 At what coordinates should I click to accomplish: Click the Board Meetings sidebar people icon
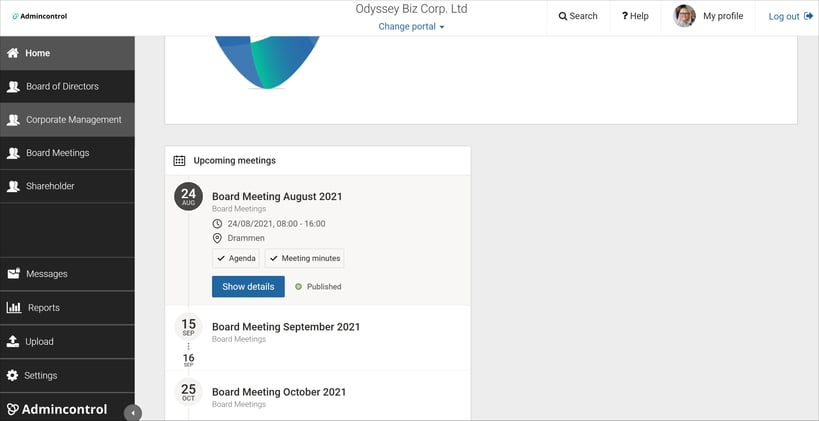[x=13, y=153]
